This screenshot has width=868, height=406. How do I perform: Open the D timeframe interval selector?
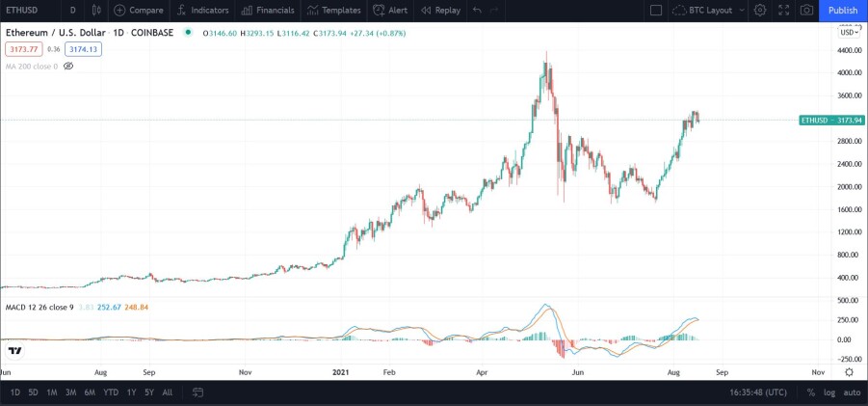[73, 10]
